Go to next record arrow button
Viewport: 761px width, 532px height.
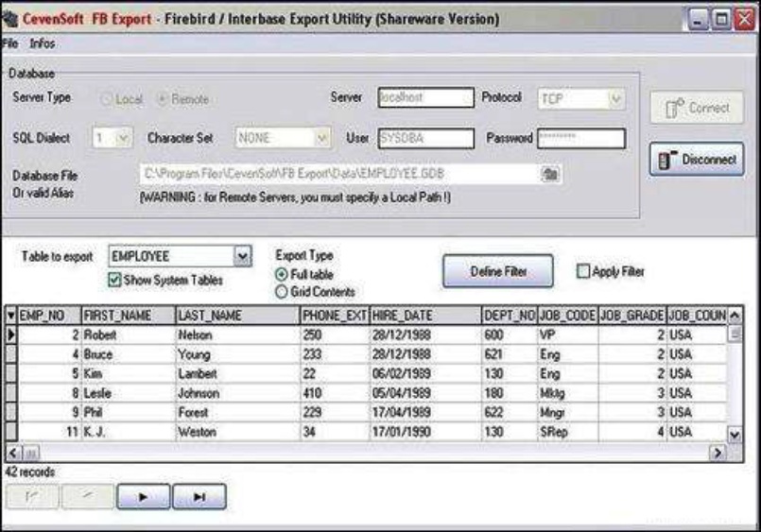coord(143,497)
